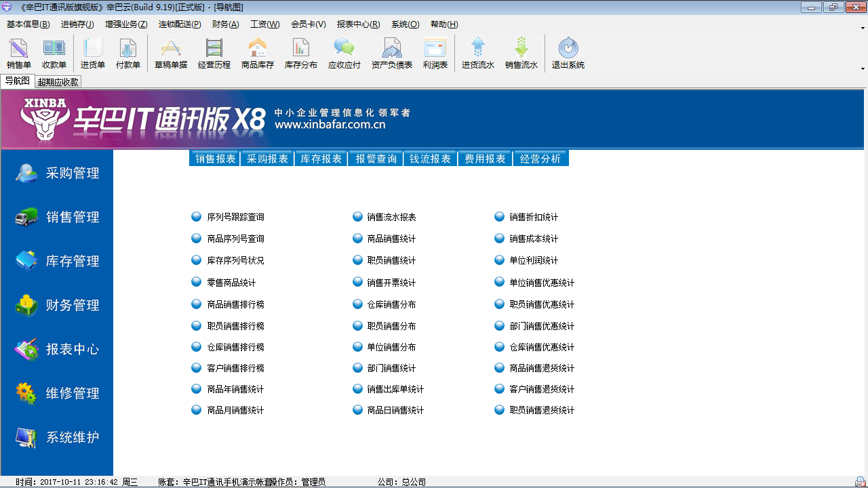Open the 进货流水 toolbar icon

click(x=478, y=54)
